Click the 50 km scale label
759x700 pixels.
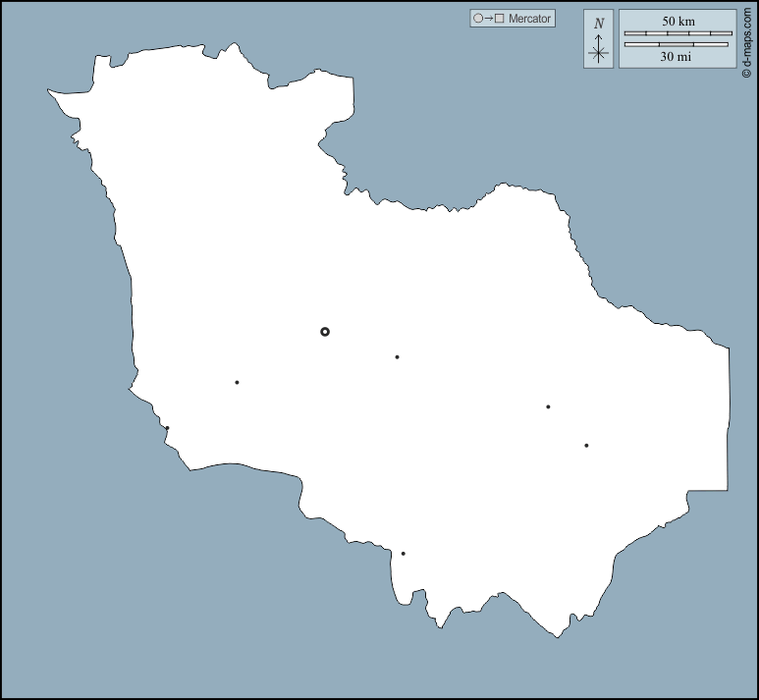(678, 21)
